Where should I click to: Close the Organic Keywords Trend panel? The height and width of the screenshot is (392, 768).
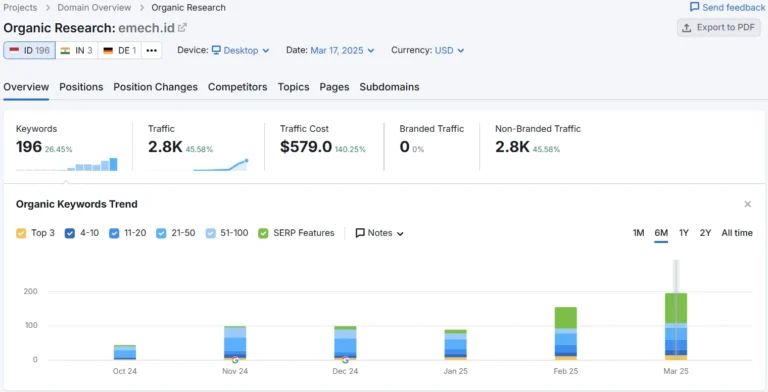[747, 204]
